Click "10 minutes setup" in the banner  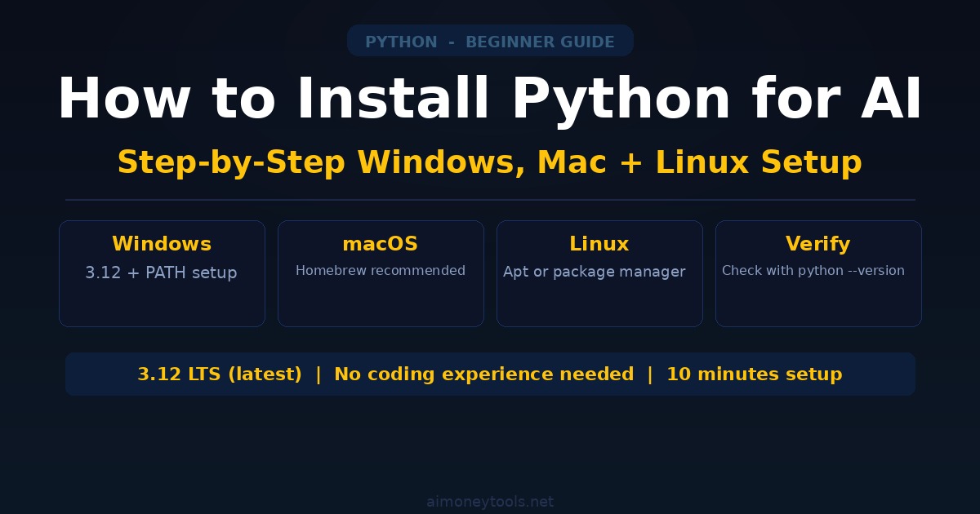pyautogui.click(x=754, y=374)
